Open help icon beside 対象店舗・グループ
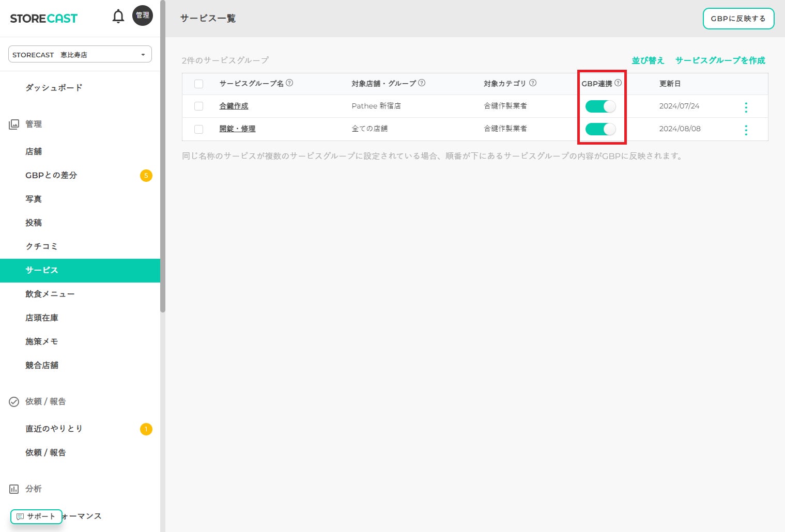This screenshot has width=785, height=532. (x=422, y=83)
